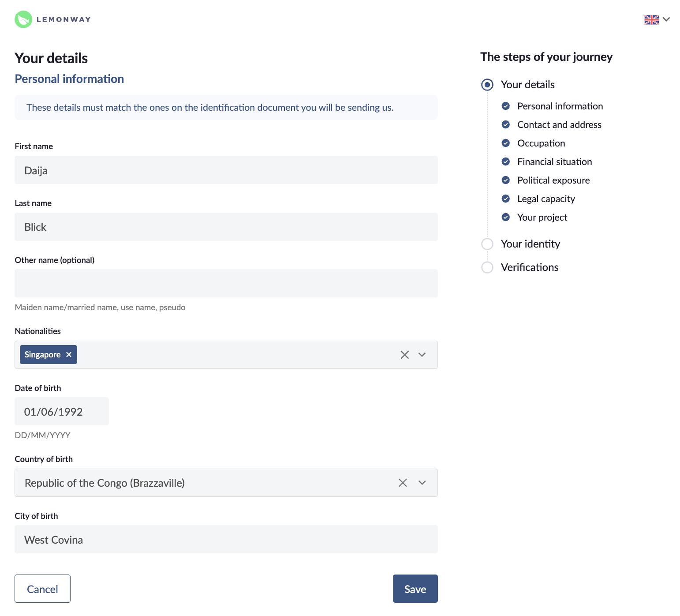Remove the Singapore nationality tag
680x616 pixels.
click(69, 355)
